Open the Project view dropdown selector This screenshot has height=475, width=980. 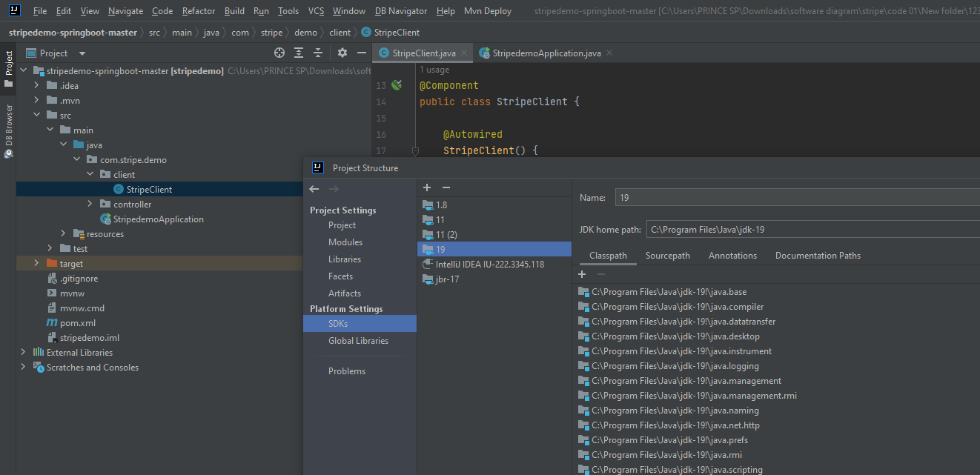tap(82, 53)
